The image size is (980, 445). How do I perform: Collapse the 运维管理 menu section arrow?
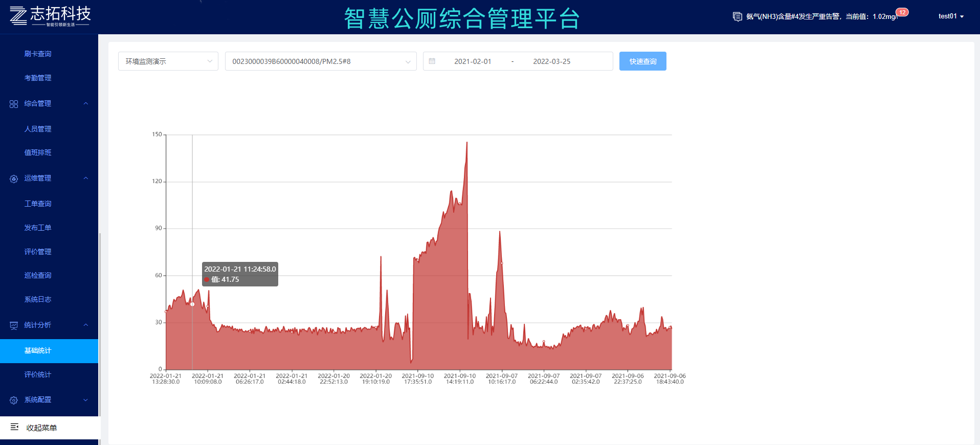(86, 179)
